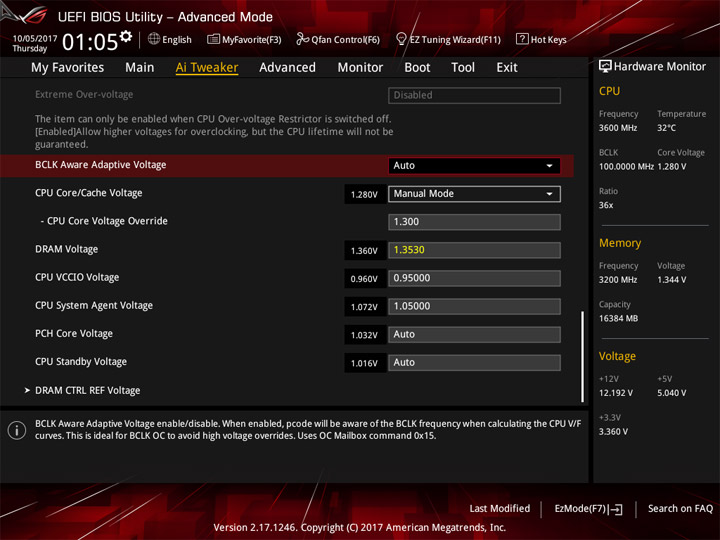Select CPU Core/Cache Voltage label
The width and height of the screenshot is (720, 540).
(x=89, y=193)
